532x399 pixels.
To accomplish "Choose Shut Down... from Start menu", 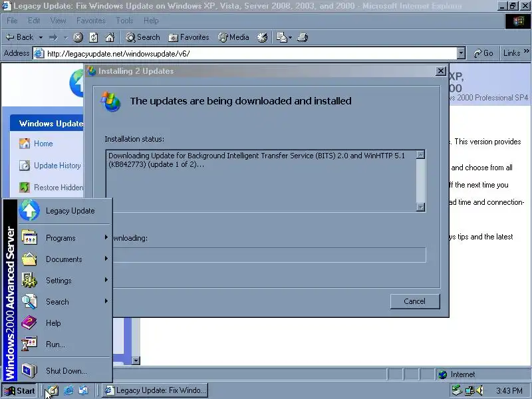I will 65,371.
